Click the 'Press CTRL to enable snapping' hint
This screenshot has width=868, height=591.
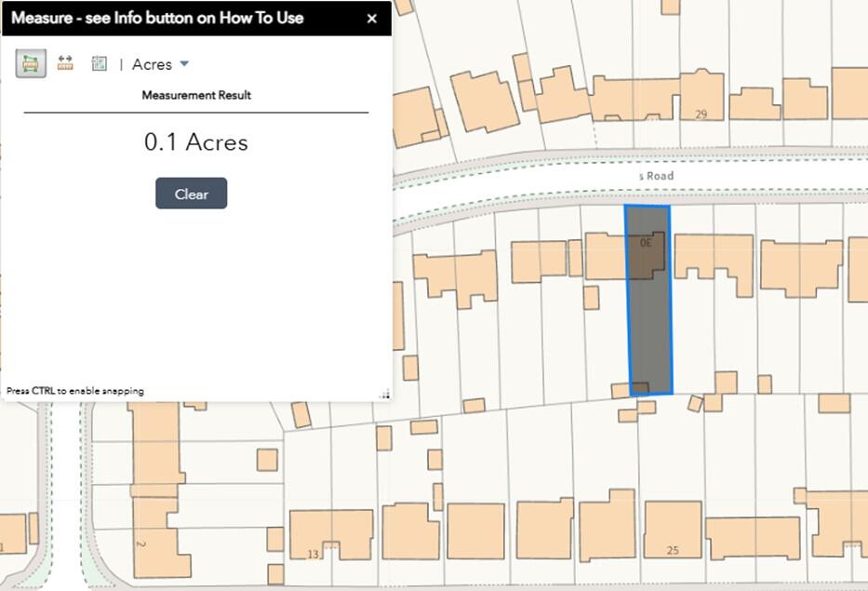[75, 391]
